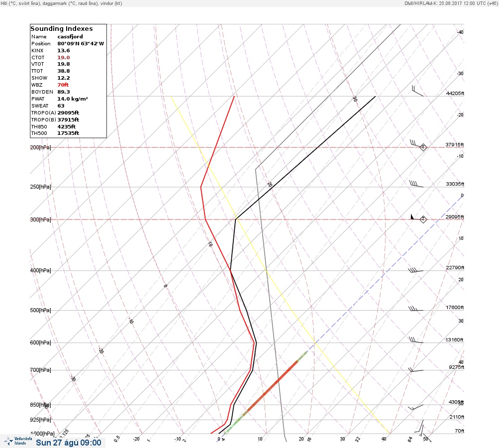499x448 pixels.
Task: Click the 33035ft altitude label
Action: point(455,184)
